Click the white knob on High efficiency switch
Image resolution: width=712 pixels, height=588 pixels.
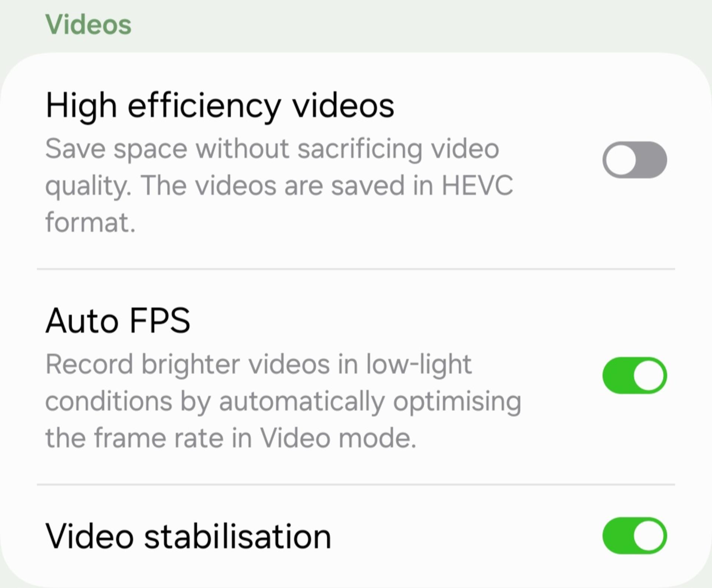click(621, 160)
